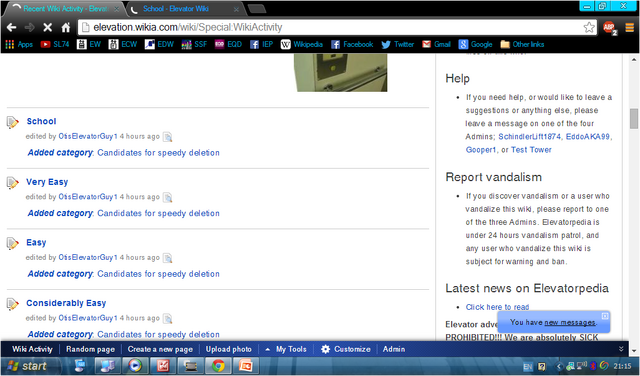Open the SL74 YouTube bookmark

55,44
